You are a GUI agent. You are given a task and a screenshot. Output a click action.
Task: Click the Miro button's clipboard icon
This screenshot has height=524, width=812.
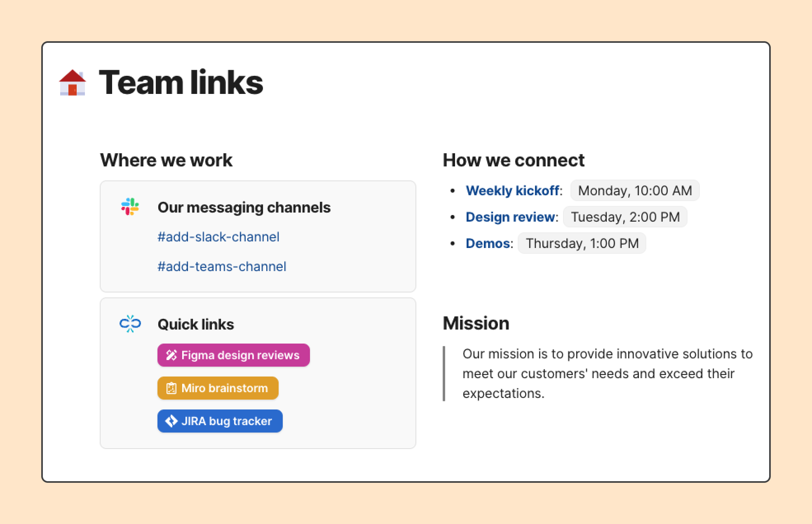point(171,388)
